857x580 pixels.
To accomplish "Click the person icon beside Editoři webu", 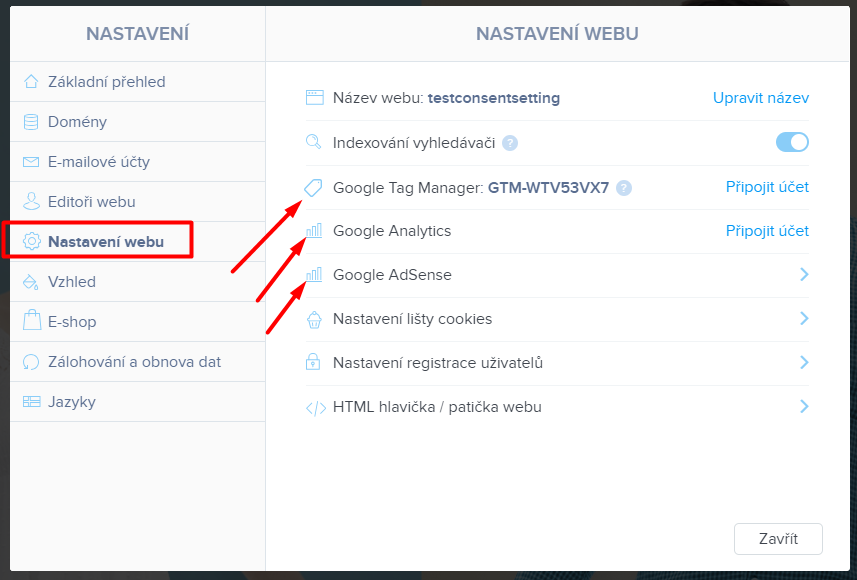I will coord(31,201).
